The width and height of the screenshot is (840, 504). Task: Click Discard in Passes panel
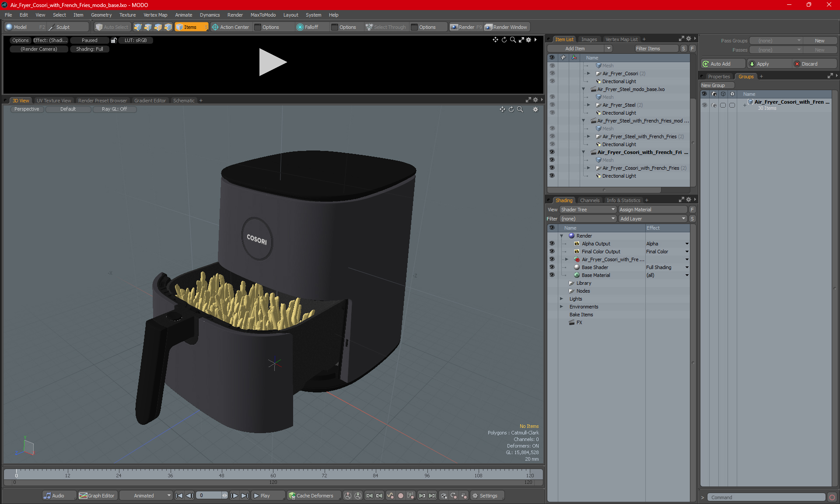click(x=814, y=64)
